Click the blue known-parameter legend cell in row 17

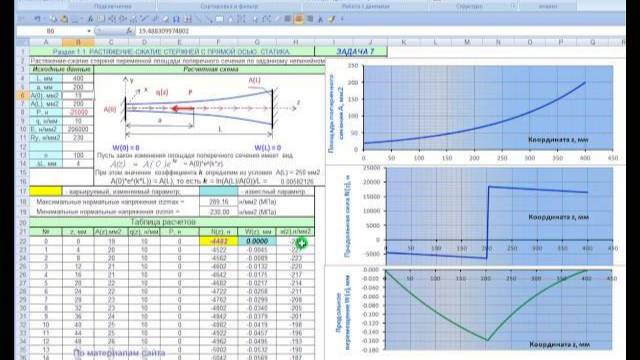(x=218, y=191)
